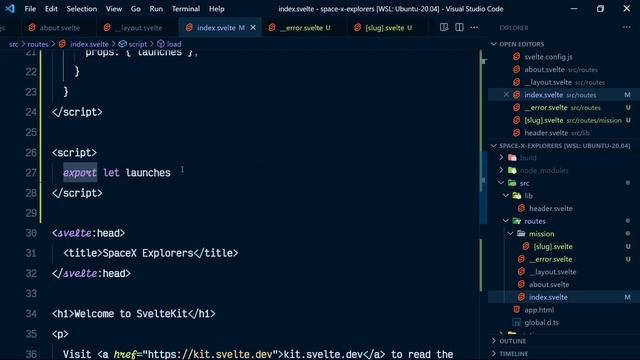Image resolution: width=640 pixels, height=360 pixels.
Task: Click the build folder icon
Action: click(x=512, y=158)
